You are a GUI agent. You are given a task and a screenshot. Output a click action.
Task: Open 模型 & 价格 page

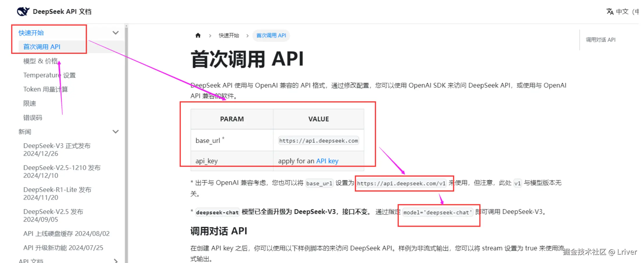[x=41, y=61]
